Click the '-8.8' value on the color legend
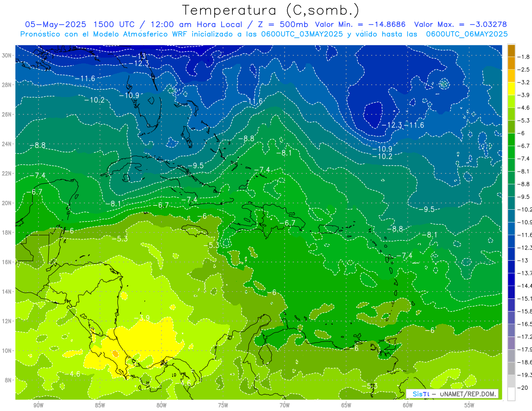 point(524,184)
